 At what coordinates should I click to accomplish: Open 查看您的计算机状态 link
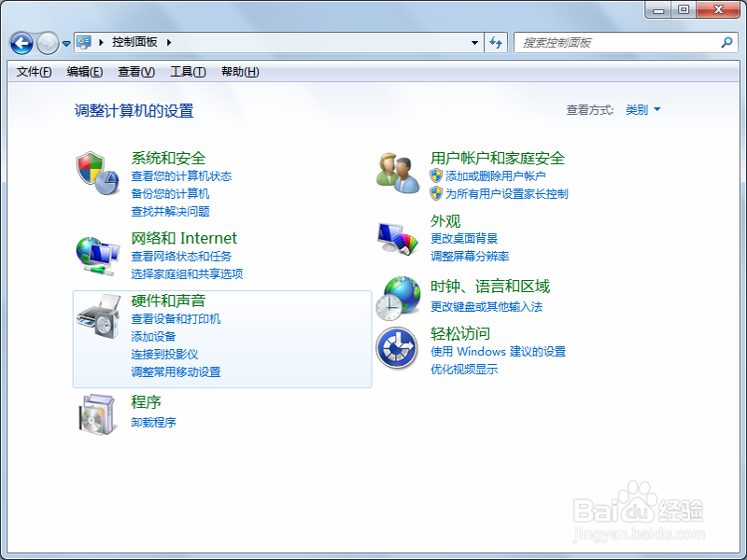tap(181, 176)
